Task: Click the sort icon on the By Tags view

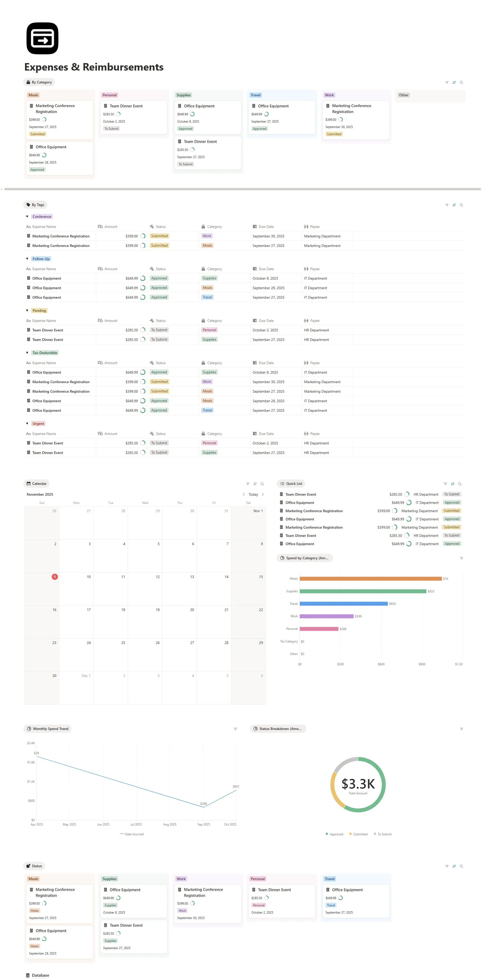Action: pyautogui.click(x=454, y=205)
